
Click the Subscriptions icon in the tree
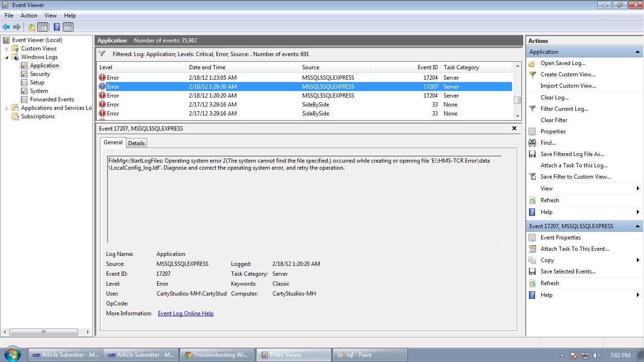15,116
